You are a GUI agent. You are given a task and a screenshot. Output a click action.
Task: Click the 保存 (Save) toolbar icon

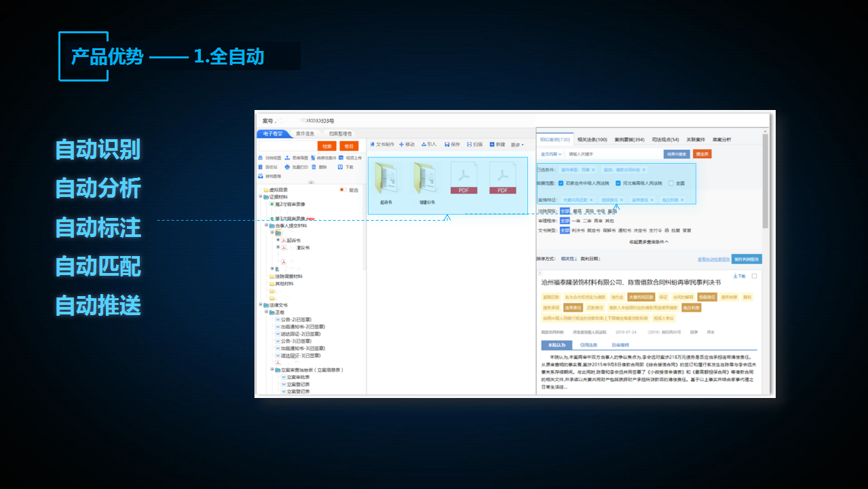tap(447, 145)
